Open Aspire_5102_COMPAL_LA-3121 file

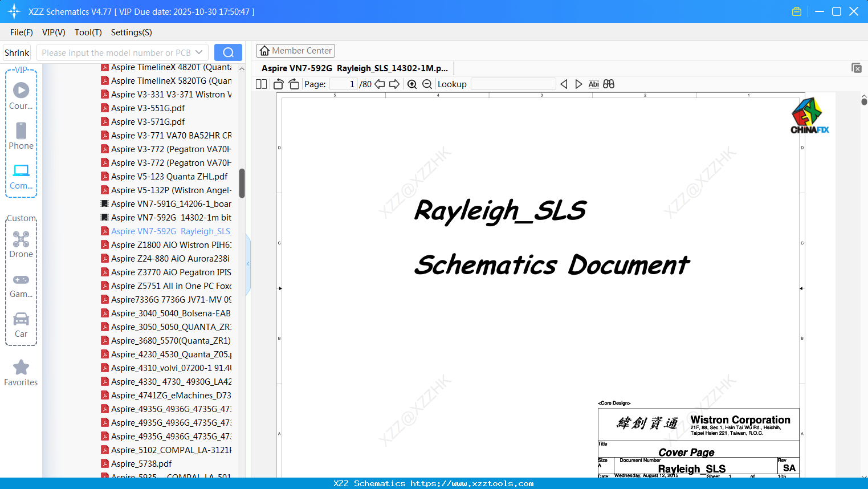tap(166, 450)
